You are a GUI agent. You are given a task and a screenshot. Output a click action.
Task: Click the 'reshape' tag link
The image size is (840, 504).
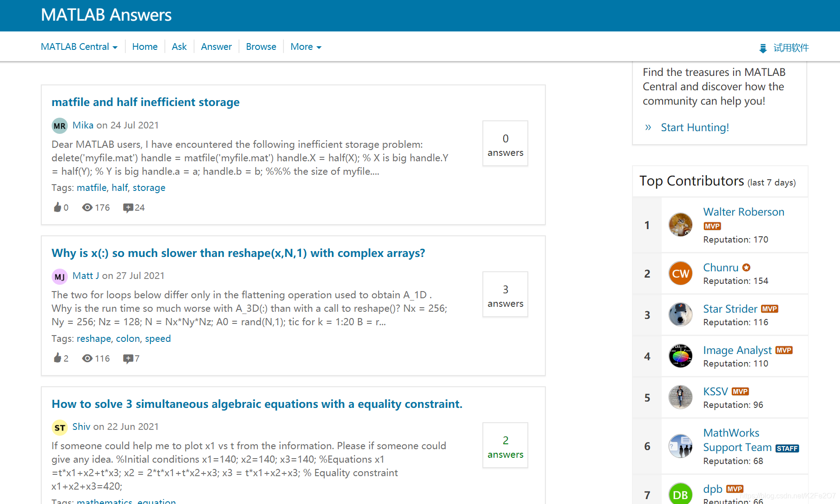click(x=93, y=339)
